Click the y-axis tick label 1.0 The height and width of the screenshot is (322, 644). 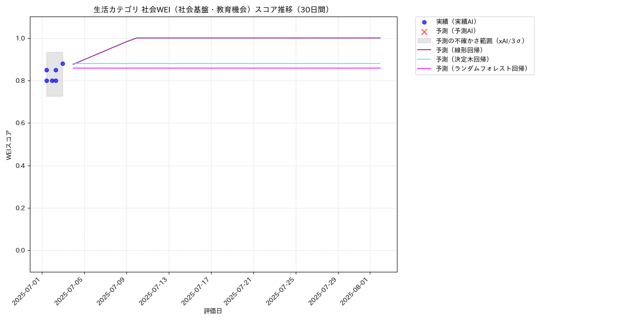[x=21, y=38]
